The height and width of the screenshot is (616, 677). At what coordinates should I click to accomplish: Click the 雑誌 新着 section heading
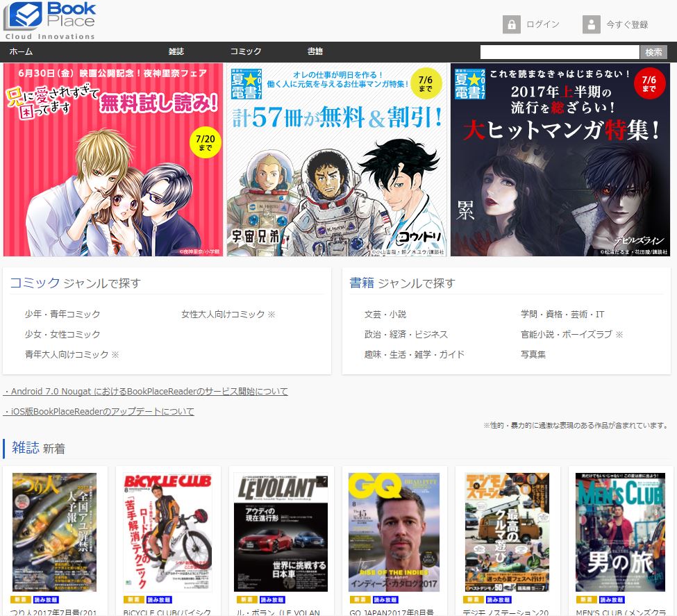(38, 449)
